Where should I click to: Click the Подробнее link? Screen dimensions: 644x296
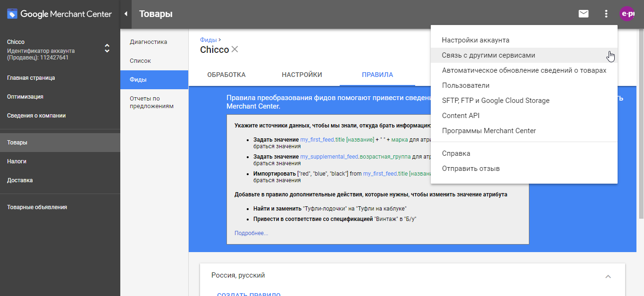click(x=251, y=233)
